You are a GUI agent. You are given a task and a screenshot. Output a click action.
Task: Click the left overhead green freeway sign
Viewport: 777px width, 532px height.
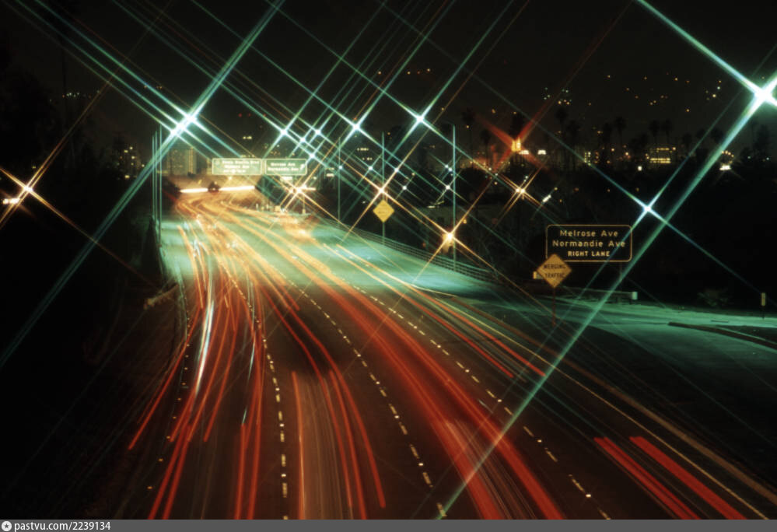[x=236, y=166]
